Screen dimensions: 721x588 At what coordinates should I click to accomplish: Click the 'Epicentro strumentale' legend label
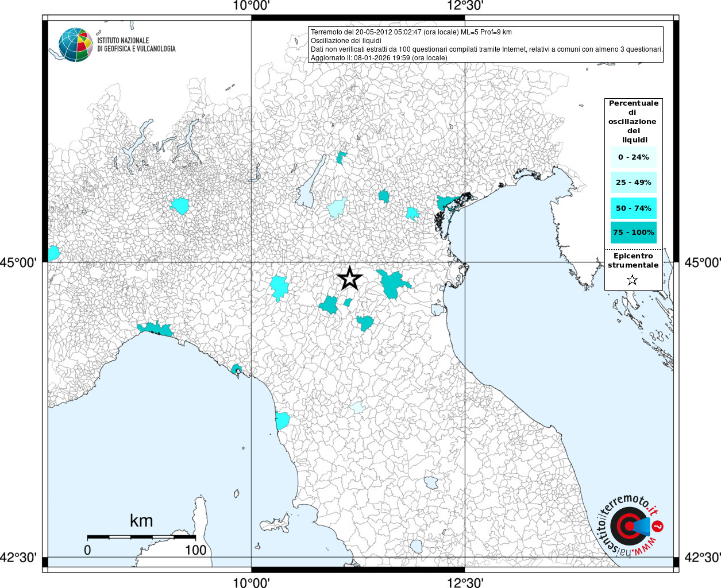point(633,260)
